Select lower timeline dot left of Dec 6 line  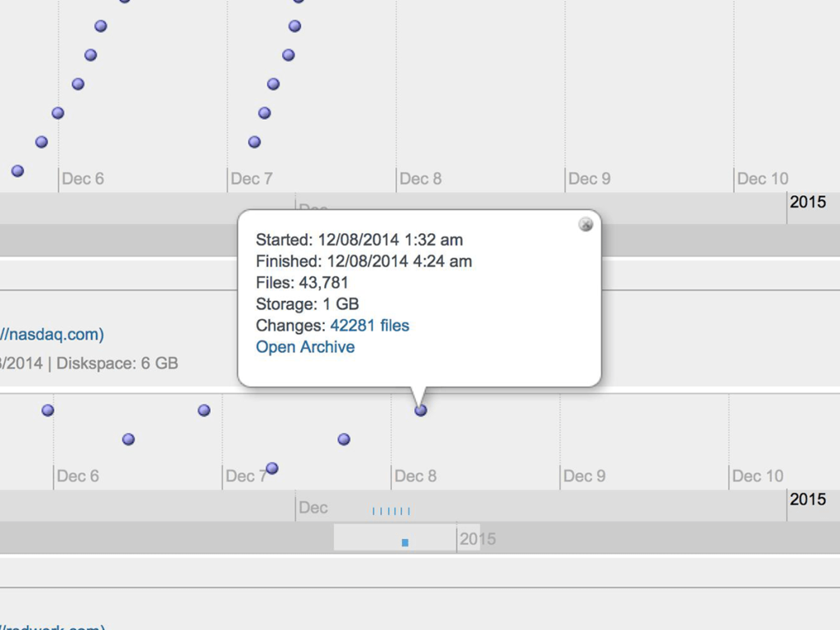pos(48,410)
